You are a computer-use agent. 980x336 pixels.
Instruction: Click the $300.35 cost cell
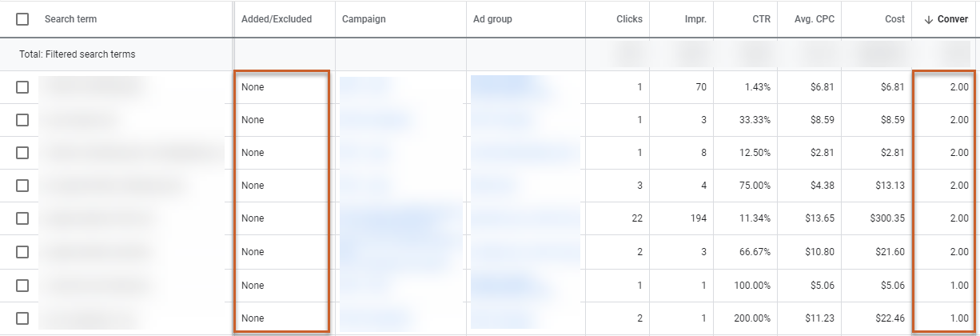888,218
